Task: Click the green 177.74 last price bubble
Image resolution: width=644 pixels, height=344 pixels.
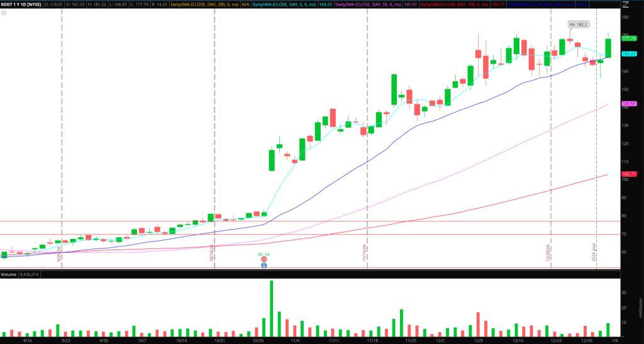Action: click(x=629, y=38)
